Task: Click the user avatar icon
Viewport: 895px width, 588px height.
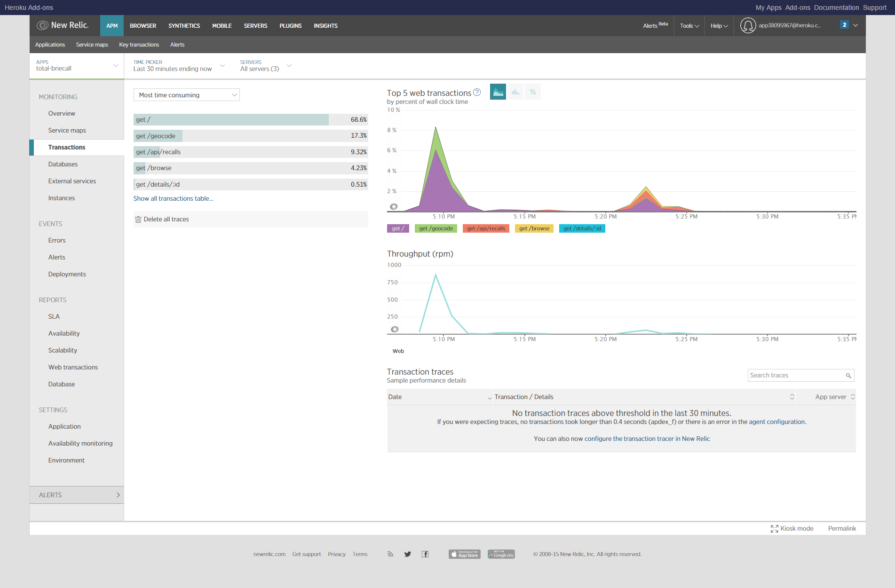Action: point(748,25)
